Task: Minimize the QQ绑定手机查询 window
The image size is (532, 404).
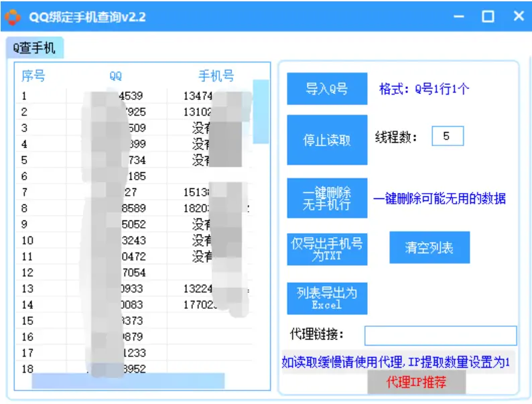Action: [459, 16]
